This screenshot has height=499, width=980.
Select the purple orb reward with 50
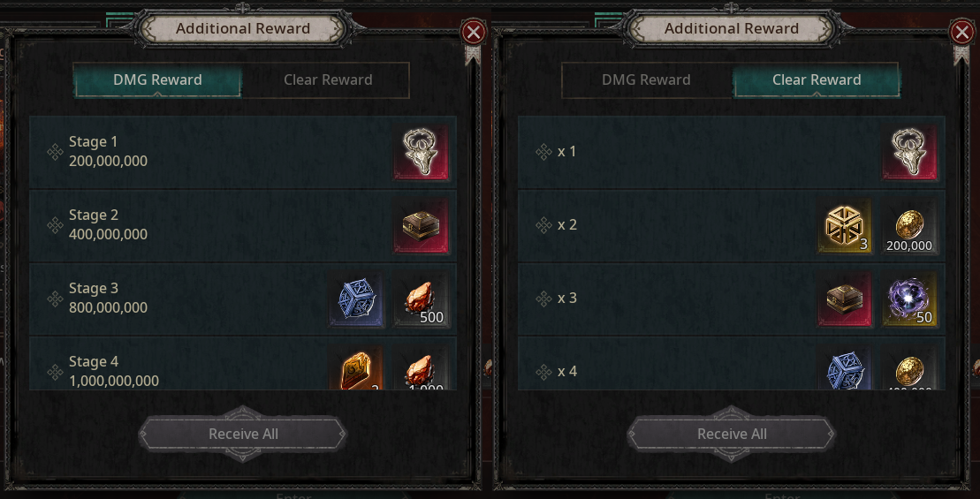click(x=910, y=299)
